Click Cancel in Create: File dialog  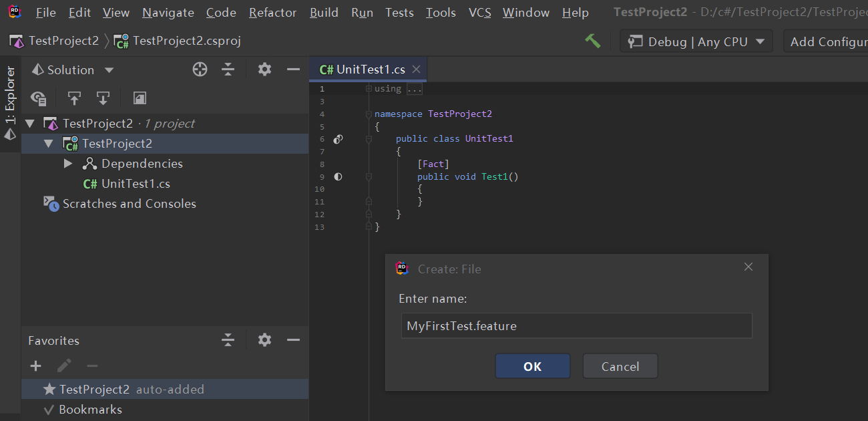tap(620, 366)
